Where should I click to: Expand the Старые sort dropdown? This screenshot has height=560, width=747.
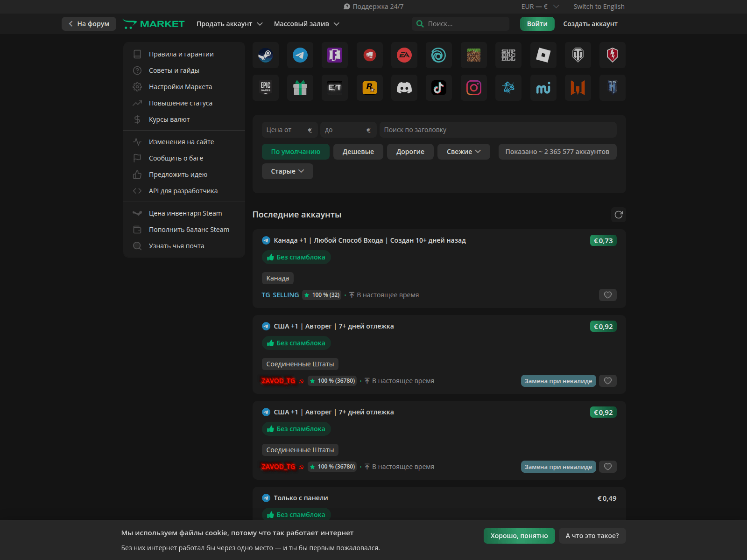[x=287, y=171]
